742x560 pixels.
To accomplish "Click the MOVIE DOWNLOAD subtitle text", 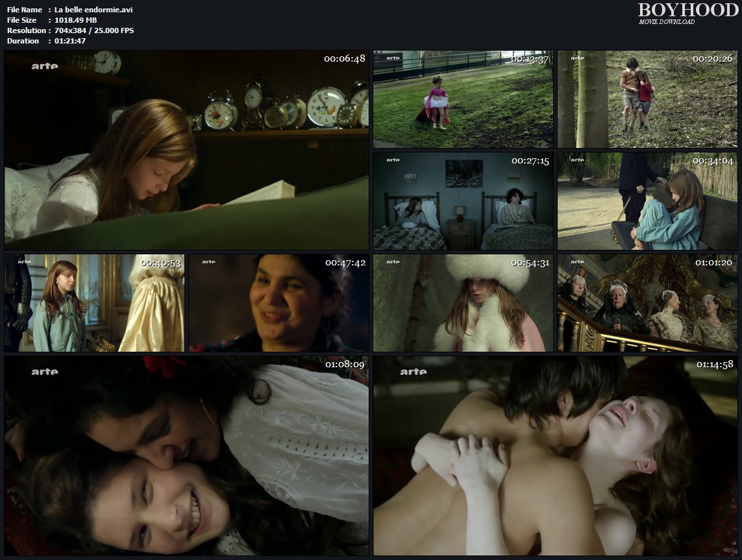I will tap(666, 22).
